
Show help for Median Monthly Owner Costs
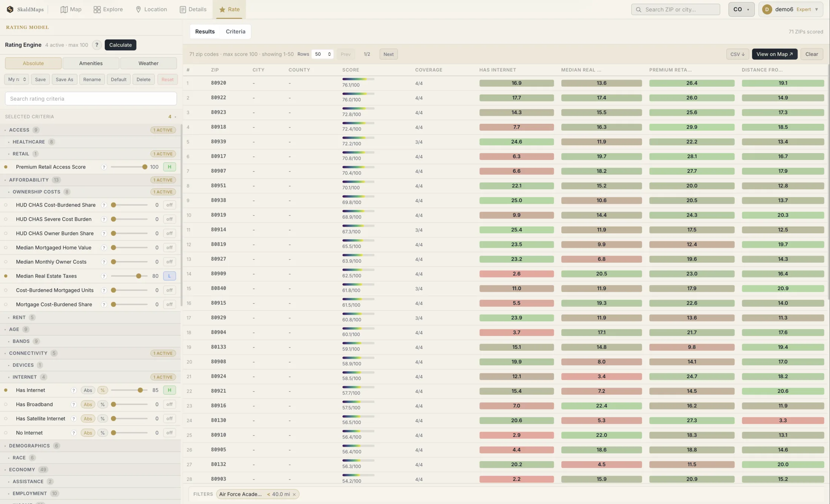(104, 262)
